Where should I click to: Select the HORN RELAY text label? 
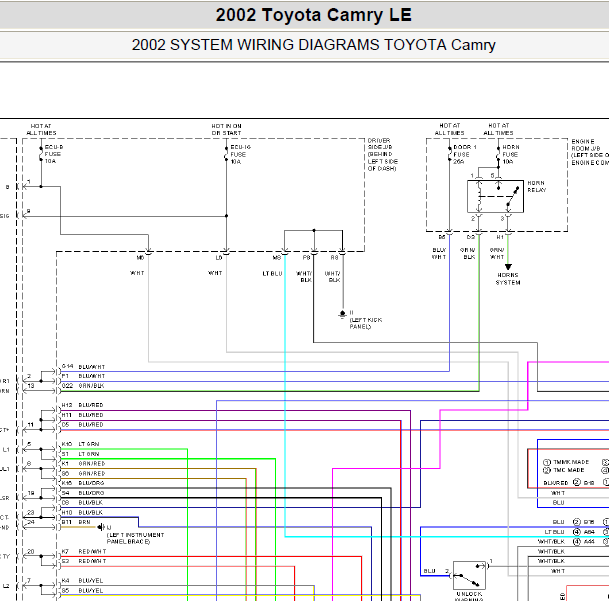[536, 186]
